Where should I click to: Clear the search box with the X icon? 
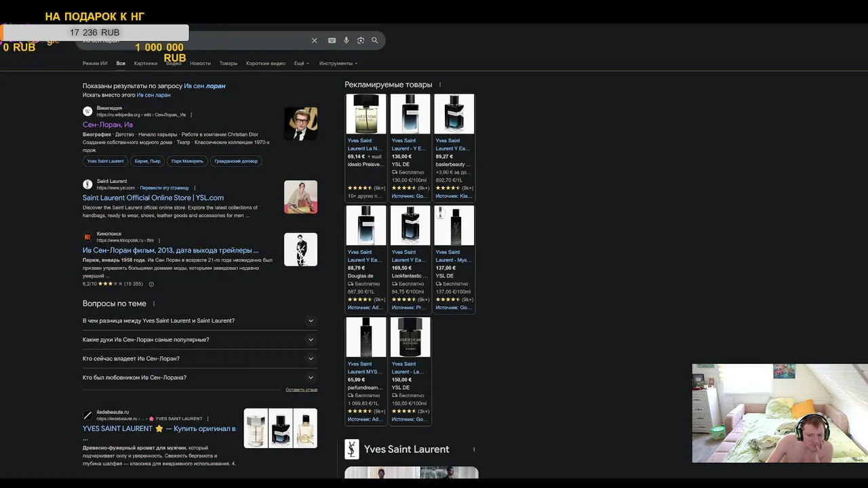tap(314, 41)
